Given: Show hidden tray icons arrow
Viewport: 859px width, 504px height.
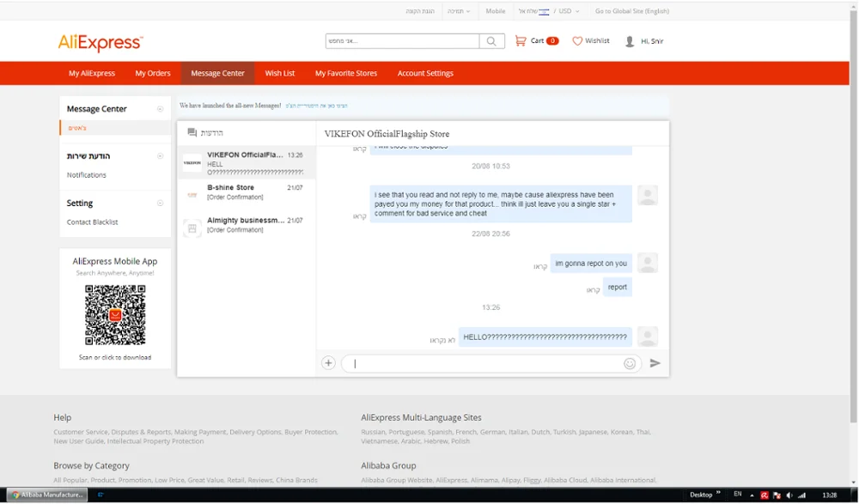Looking at the screenshot, I should 752,495.
